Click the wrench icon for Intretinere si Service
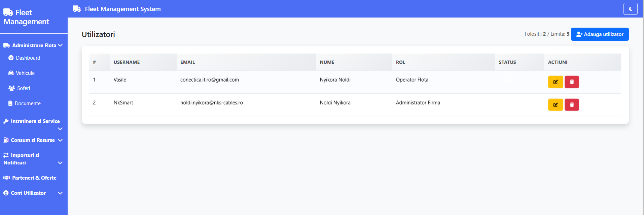This screenshot has width=644, height=215. 6,121
